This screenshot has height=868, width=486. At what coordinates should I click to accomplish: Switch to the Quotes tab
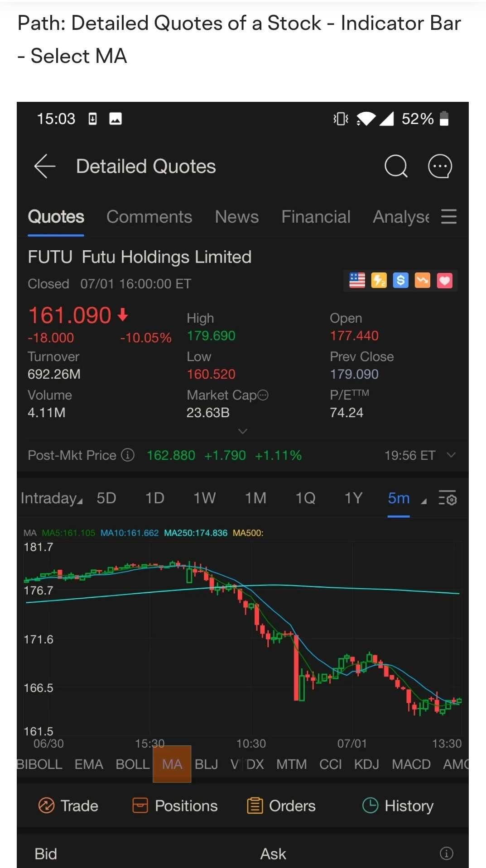[x=56, y=217]
